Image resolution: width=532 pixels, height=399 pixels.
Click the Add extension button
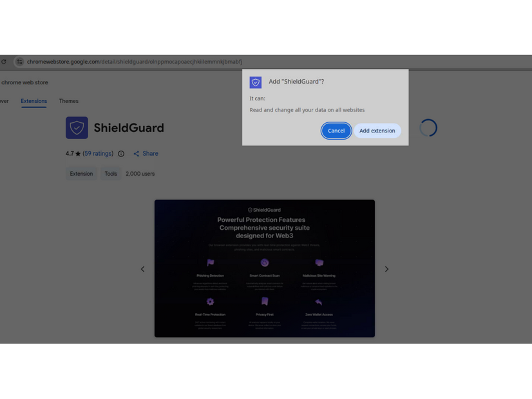tap(377, 131)
